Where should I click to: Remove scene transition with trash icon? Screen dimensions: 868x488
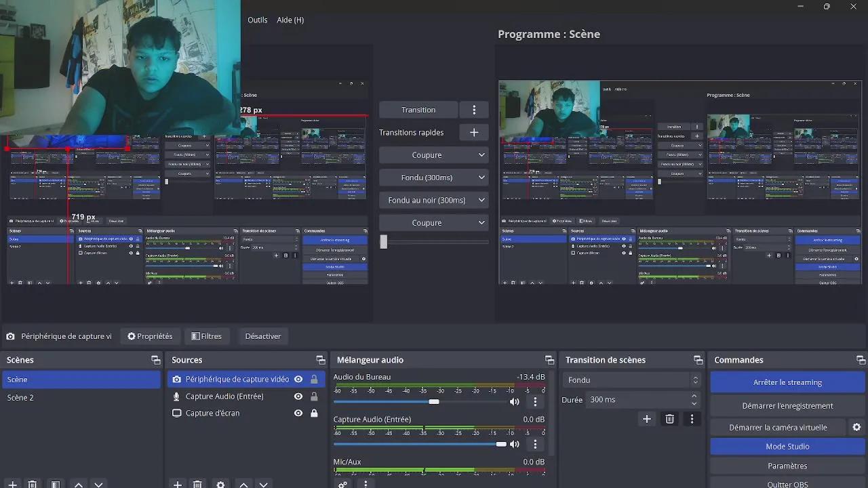click(x=669, y=419)
